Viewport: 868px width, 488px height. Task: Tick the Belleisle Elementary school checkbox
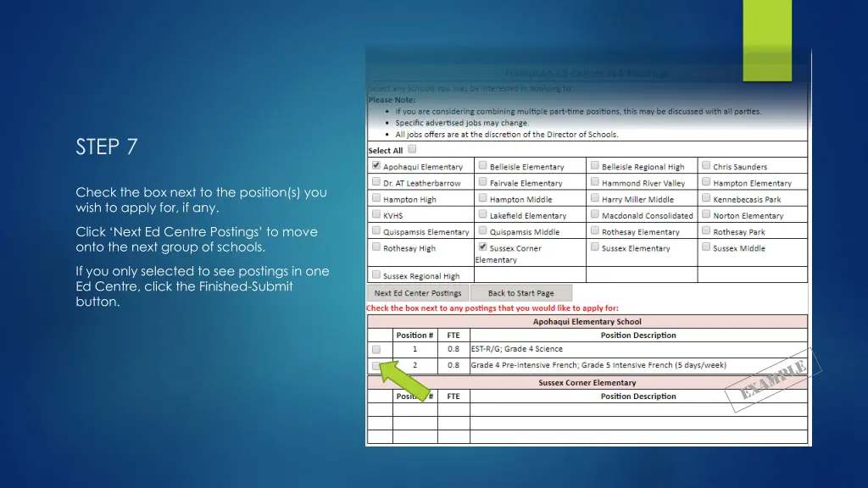pos(482,166)
